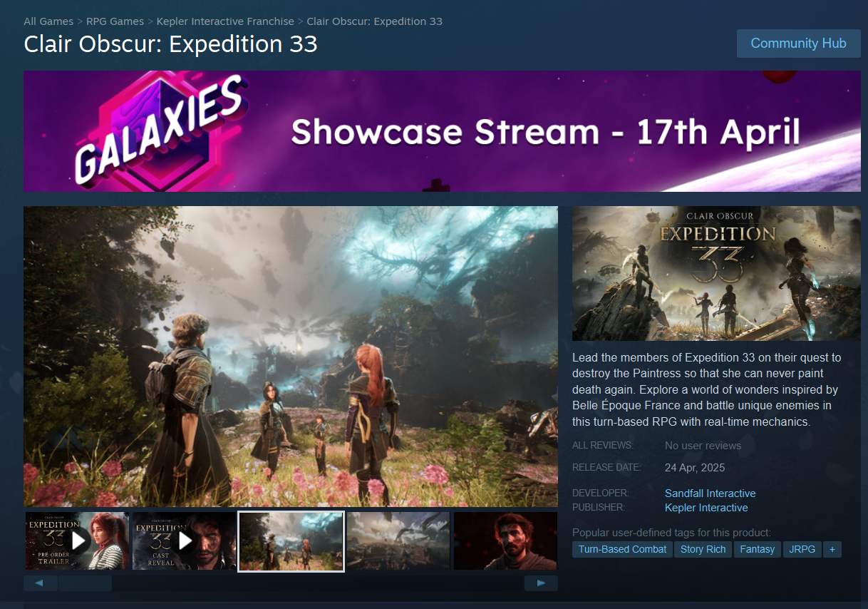Click the game description paragraph
868x609 pixels.
(707, 389)
